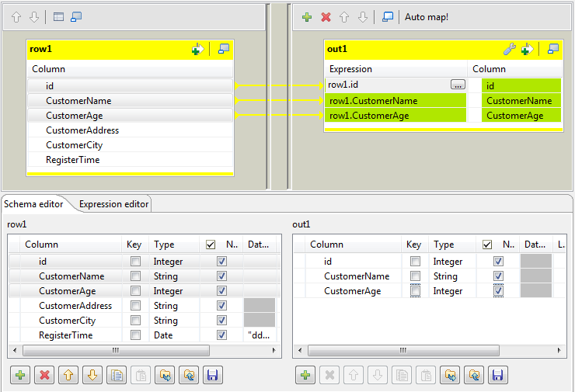The width and height of the screenshot is (575, 392).
Task: Toggle Key checkbox for CustomerName in out1
Action: point(416,276)
